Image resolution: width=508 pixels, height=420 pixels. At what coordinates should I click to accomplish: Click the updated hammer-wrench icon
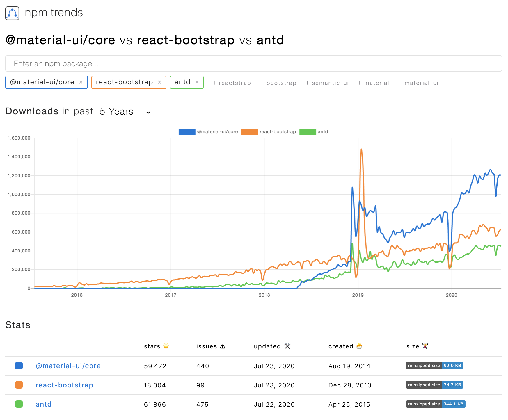coord(287,346)
